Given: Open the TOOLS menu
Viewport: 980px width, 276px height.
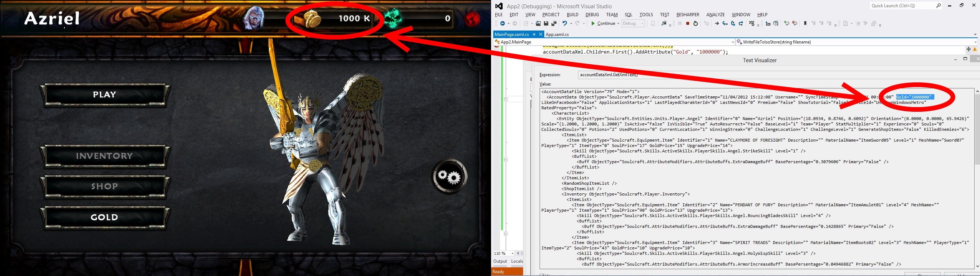Looking at the screenshot, I should [646, 14].
